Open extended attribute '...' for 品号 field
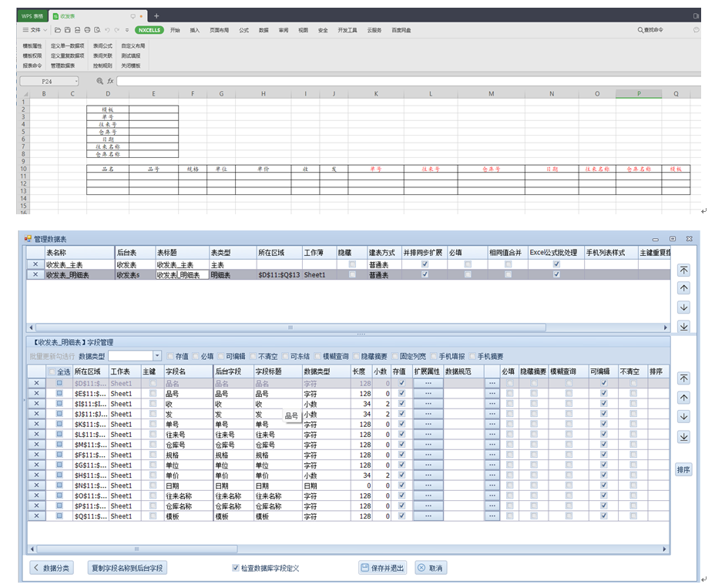 point(428,393)
